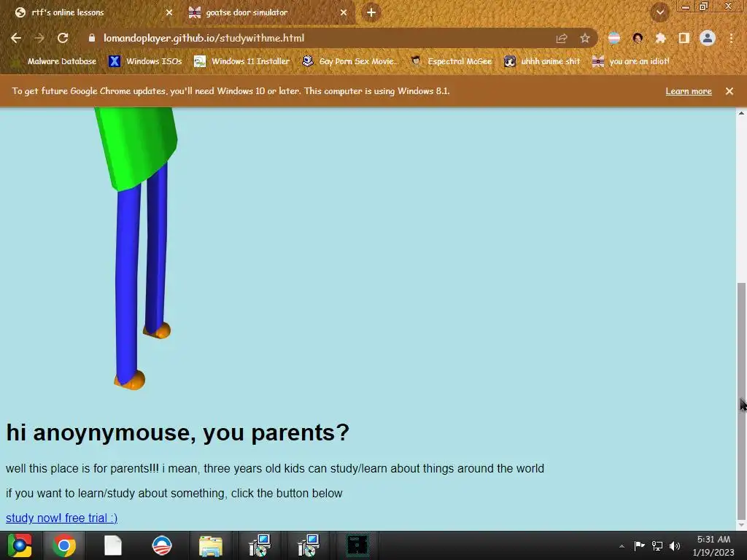
Task: Close the "goatse door simulator" tab
Action: click(344, 12)
